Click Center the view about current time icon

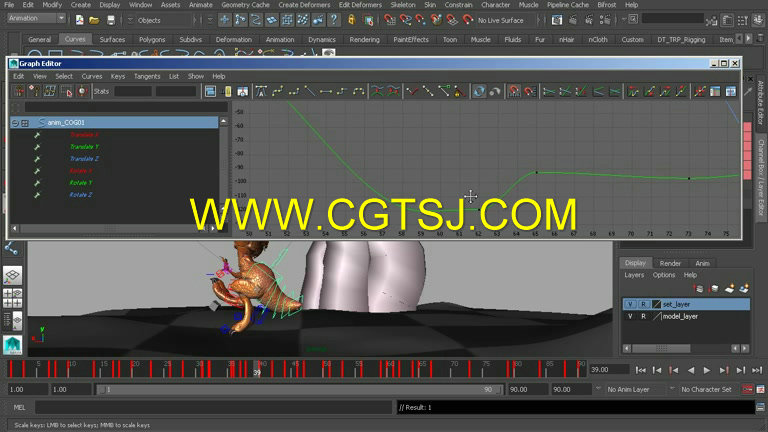tap(242, 91)
